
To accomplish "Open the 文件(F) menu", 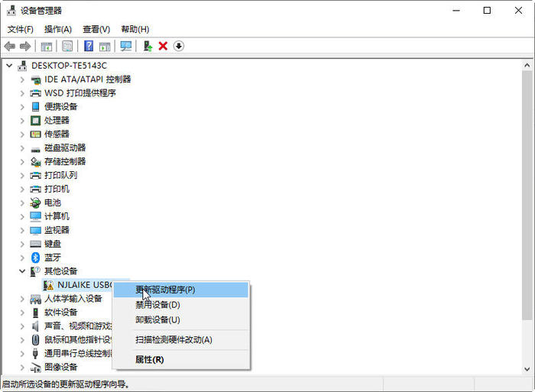I will point(21,29).
